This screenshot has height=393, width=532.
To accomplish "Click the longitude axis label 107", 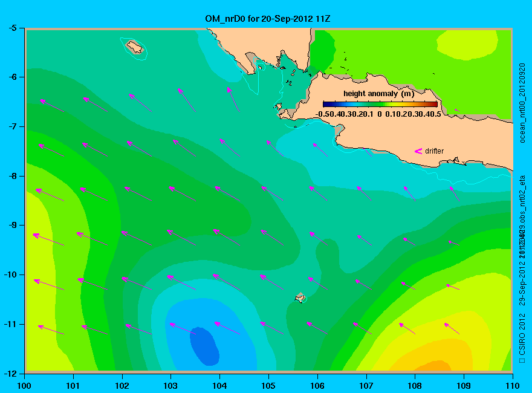I will click(366, 386).
